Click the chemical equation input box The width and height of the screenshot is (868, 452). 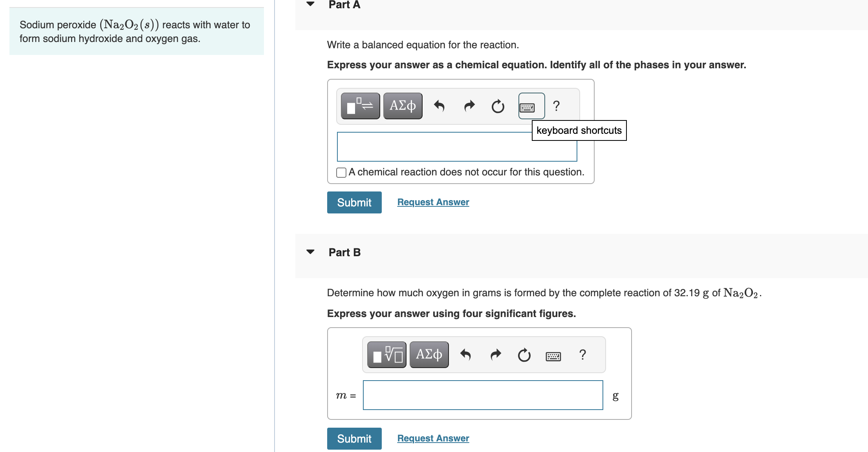[457, 147]
